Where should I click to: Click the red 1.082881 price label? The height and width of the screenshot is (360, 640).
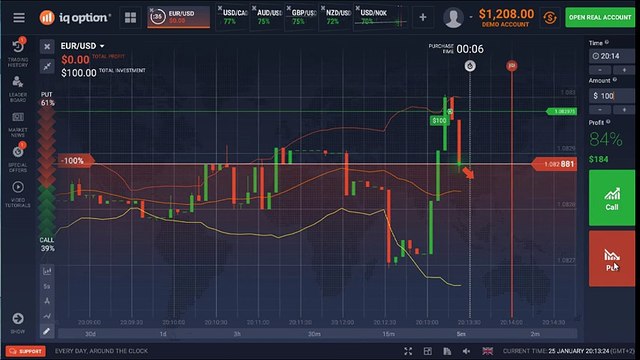point(555,164)
